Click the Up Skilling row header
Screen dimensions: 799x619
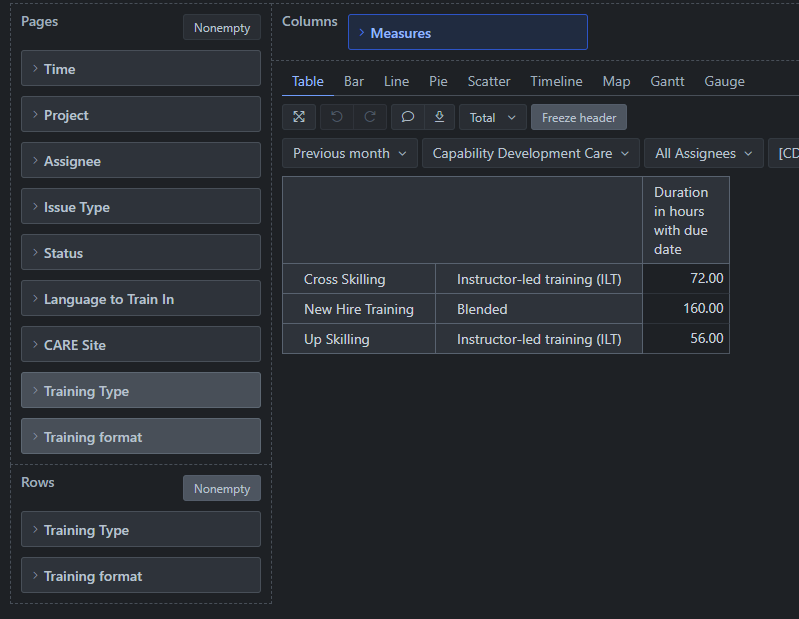359,339
